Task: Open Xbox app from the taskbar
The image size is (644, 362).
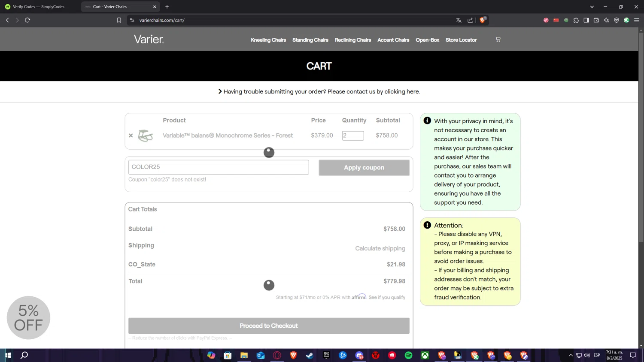Action: click(x=425, y=355)
